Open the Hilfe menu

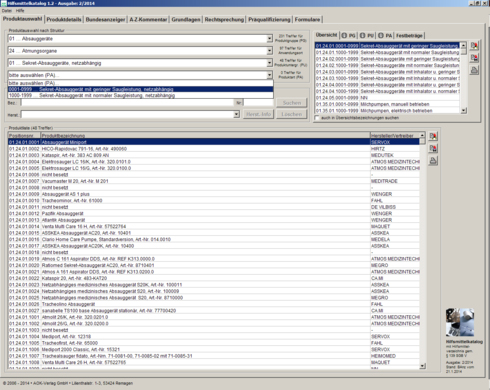(20, 11)
